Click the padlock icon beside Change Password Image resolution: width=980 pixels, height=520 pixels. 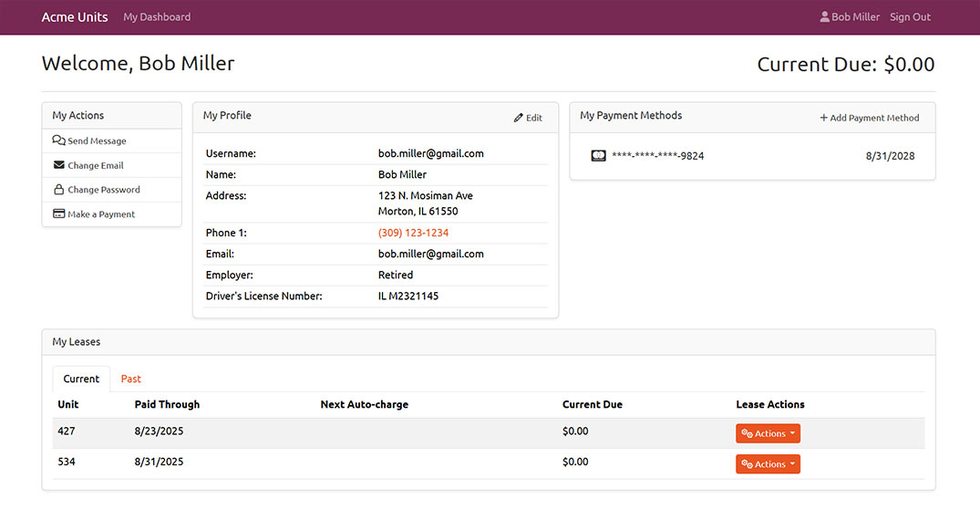pyautogui.click(x=58, y=189)
